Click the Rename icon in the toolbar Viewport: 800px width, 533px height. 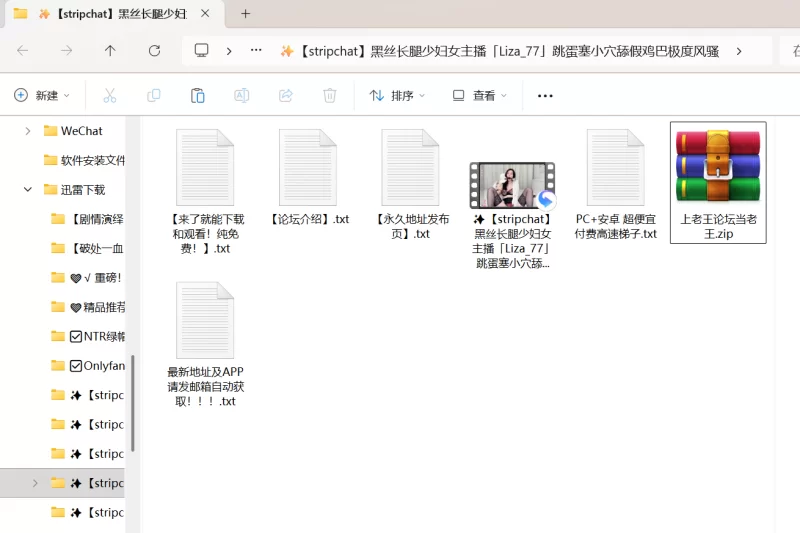[241, 95]
